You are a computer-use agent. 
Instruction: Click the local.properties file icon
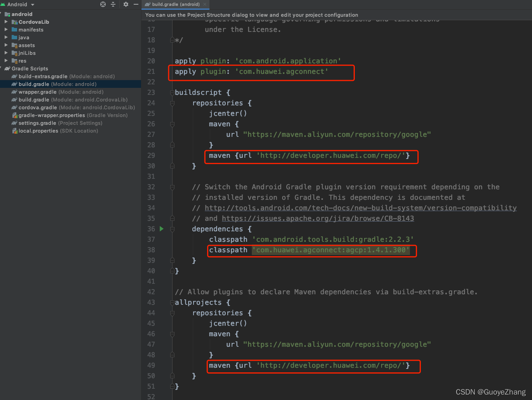coord(15,131)
